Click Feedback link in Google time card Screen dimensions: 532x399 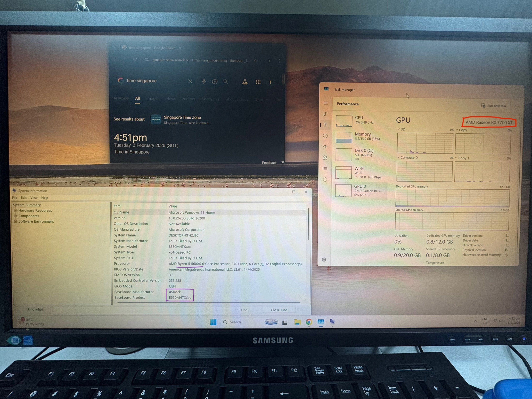[x=269, y=163]
